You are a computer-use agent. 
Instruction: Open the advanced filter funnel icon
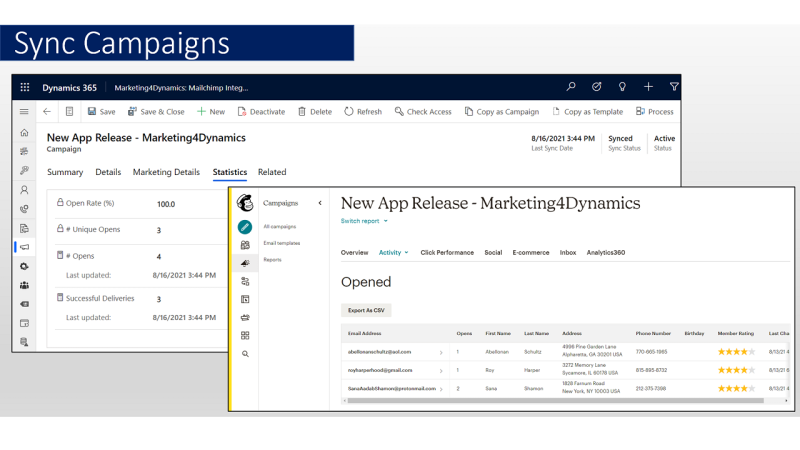pos(674,87)
